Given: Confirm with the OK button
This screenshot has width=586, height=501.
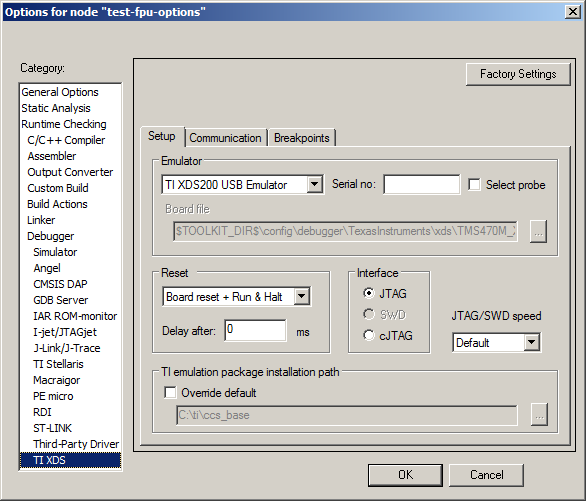Looking at the screenshot, I should coord(405,475).
